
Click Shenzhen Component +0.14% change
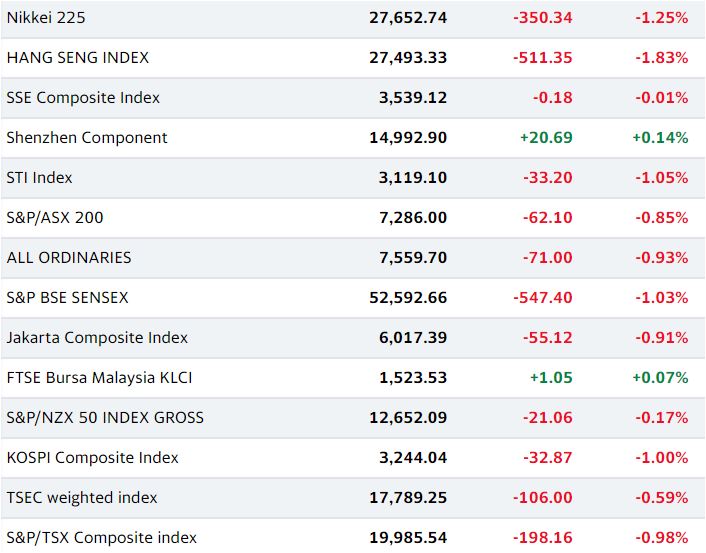pos(660,137)
